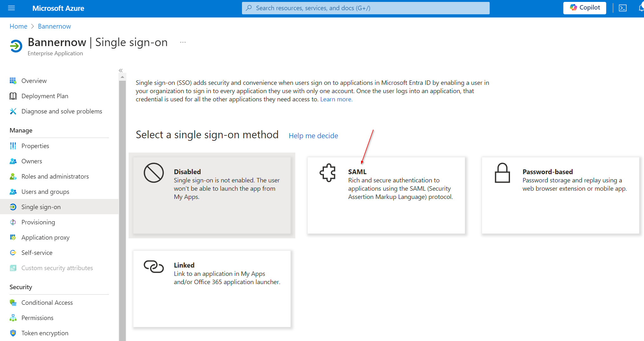This screenshot has width=644, height=341.
Task: Click the sidebar scrollbar up arrow
Action: pos(122,77)
